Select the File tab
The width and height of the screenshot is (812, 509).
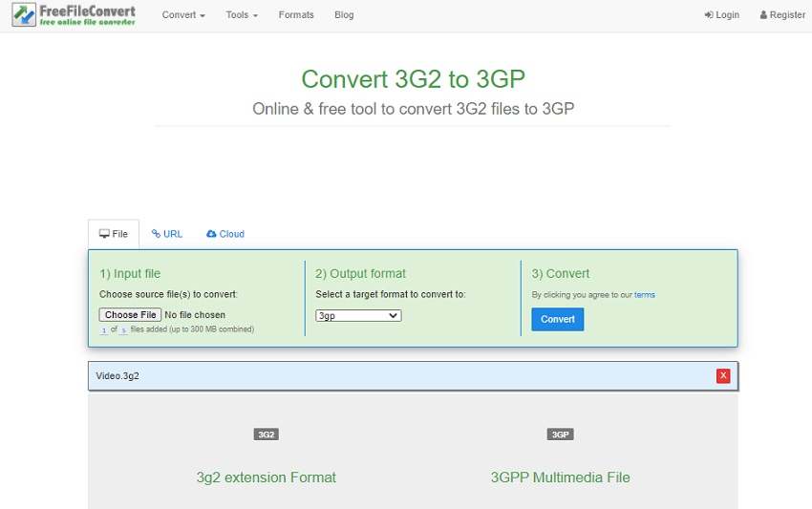point(114,234)
